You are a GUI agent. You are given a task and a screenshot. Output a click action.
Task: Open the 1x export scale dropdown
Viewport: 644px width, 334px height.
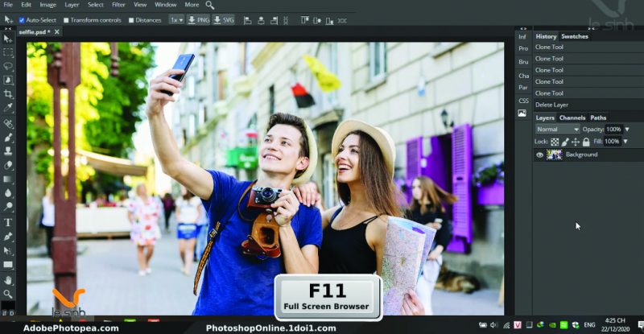pos(176,20)
